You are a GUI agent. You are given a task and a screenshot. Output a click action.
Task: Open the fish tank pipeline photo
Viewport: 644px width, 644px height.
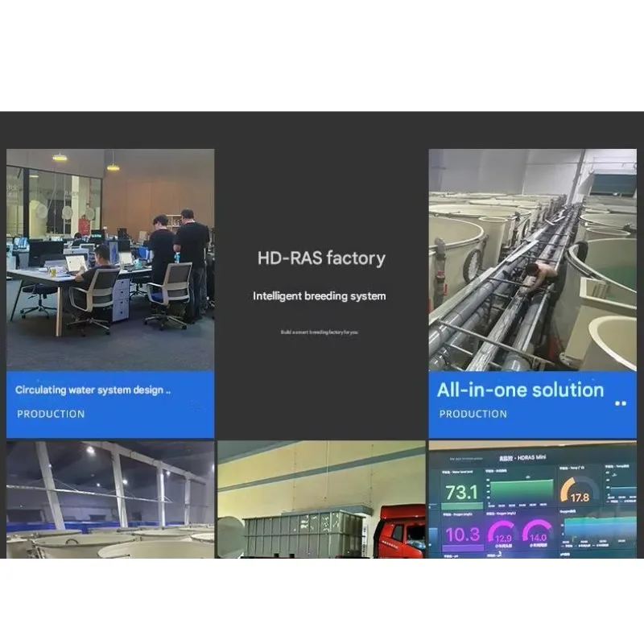533,260
